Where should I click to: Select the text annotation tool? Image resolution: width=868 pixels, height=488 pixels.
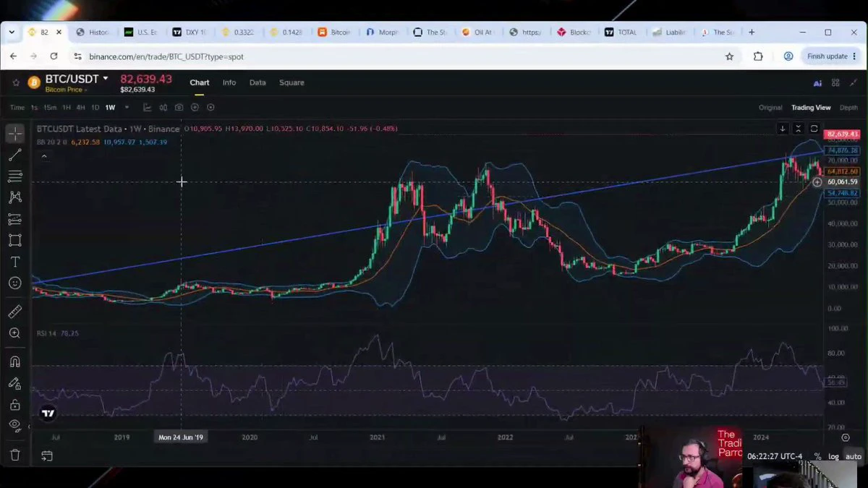click(14, 262)
